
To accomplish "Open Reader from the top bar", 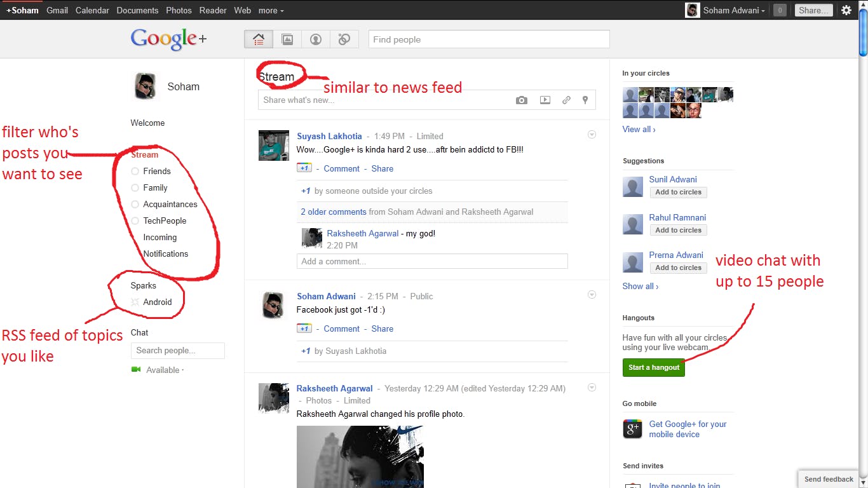I will (x=213, y=10).
